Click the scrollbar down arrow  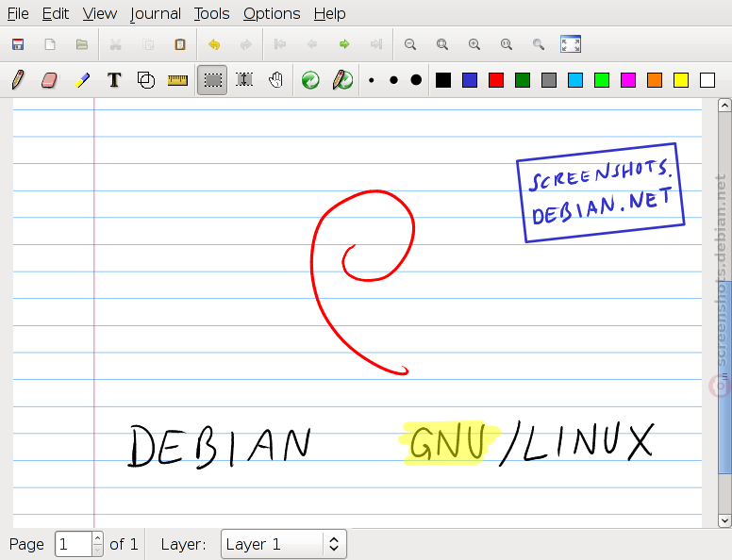pos(724,520)
